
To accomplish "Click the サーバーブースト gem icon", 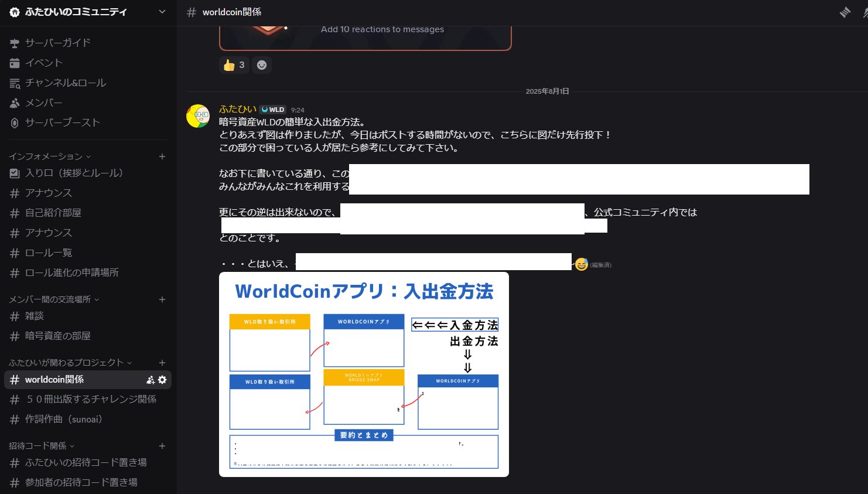I will pos(15,122).
